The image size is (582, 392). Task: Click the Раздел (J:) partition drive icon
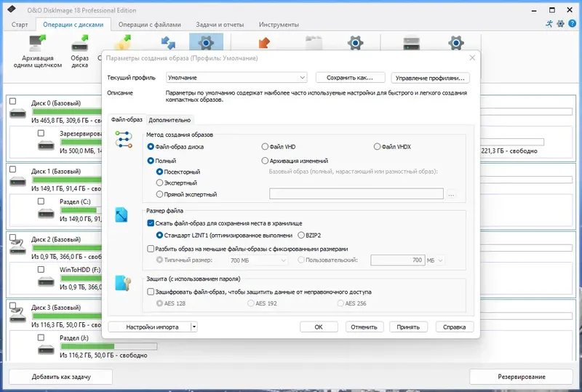pyautogui.click(x=46, y=350)
